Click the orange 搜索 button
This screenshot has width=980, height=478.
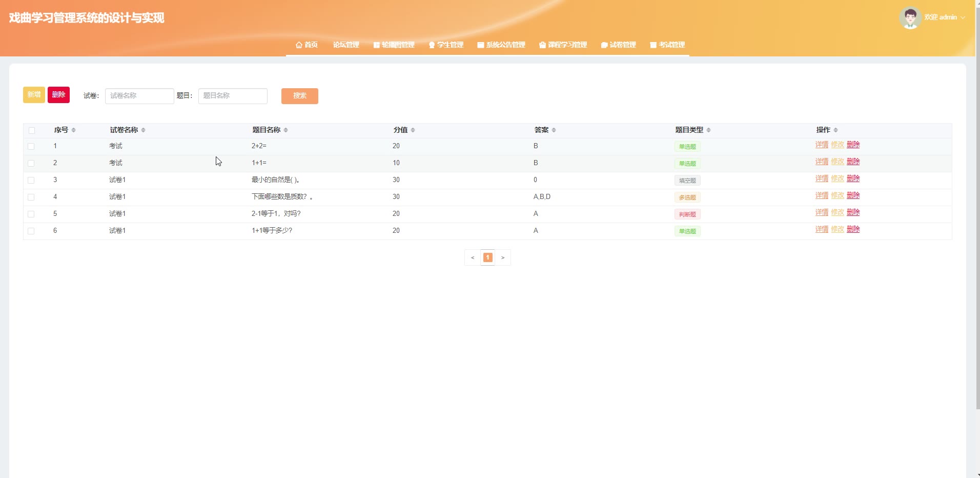pos(299,96)
